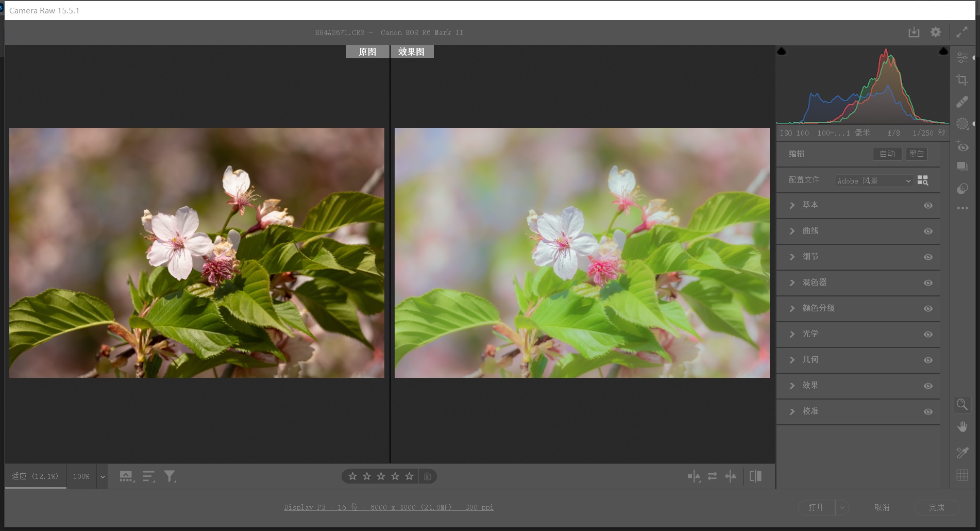The width and height of the screenshot is (980, 531).
Task: Open the filmstrip sort options icon
Action: 149,476
